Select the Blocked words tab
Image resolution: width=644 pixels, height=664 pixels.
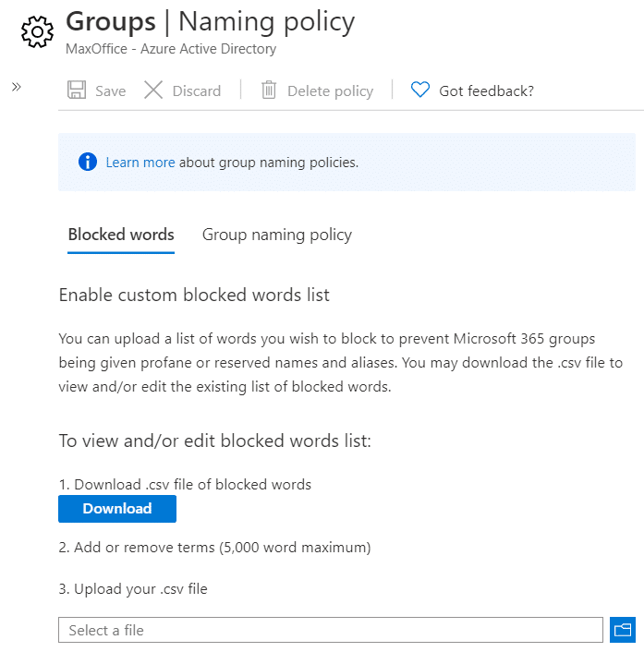[x=121, y=235]
